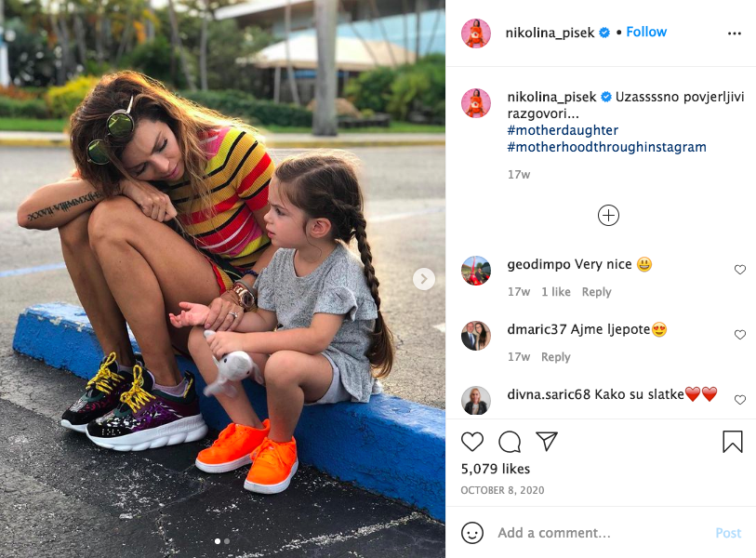View 5,079 likes list
Viewport: 756px width, 558px height.
(x=495, y=469)
